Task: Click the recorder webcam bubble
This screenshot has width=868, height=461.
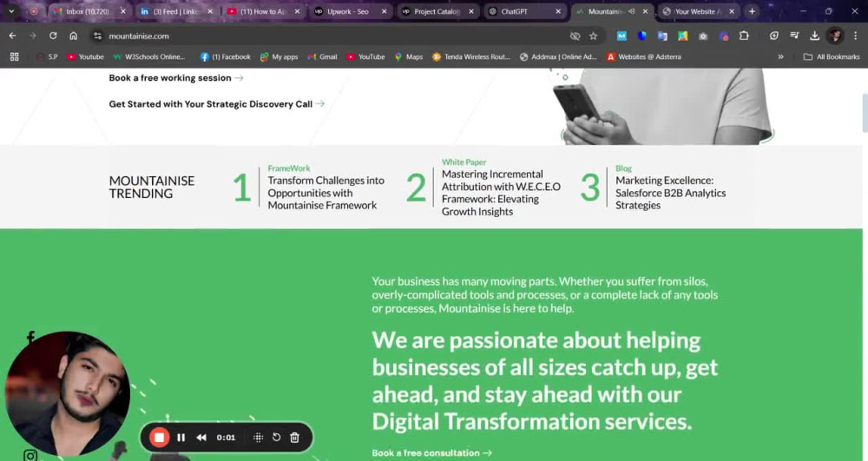Action: 68,393
